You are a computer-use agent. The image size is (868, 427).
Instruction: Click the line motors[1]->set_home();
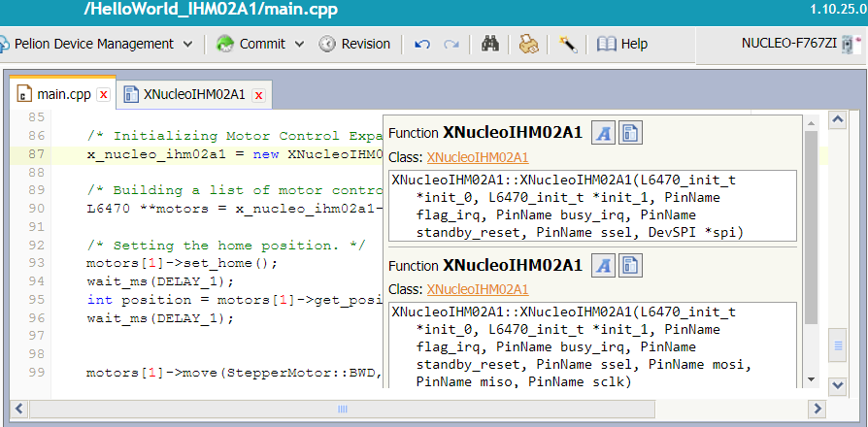(182, 263)
